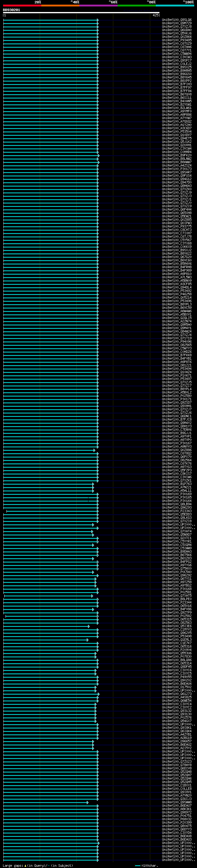Select hit label UniRef100_P10671
Viewport: 197px width, 868px height.
coord(177,375)
